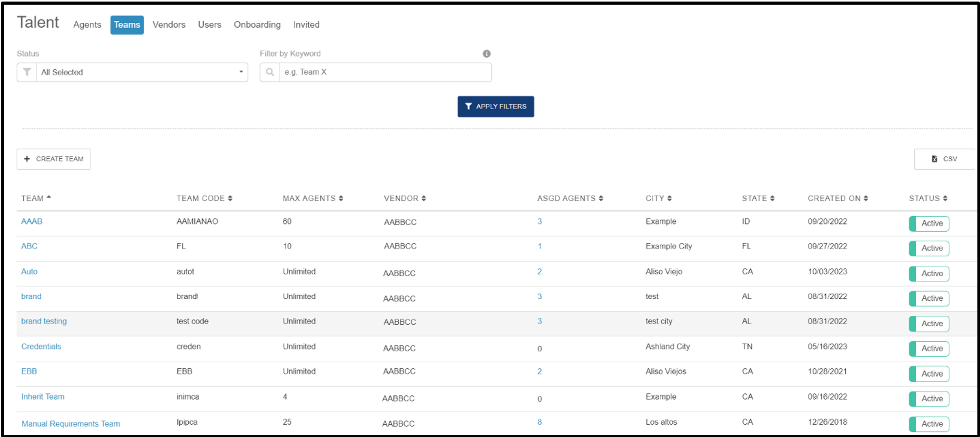Viewport: 980px width, 437px height.
Task: Click Active status badge for Inherit Team
Action: 929,399
